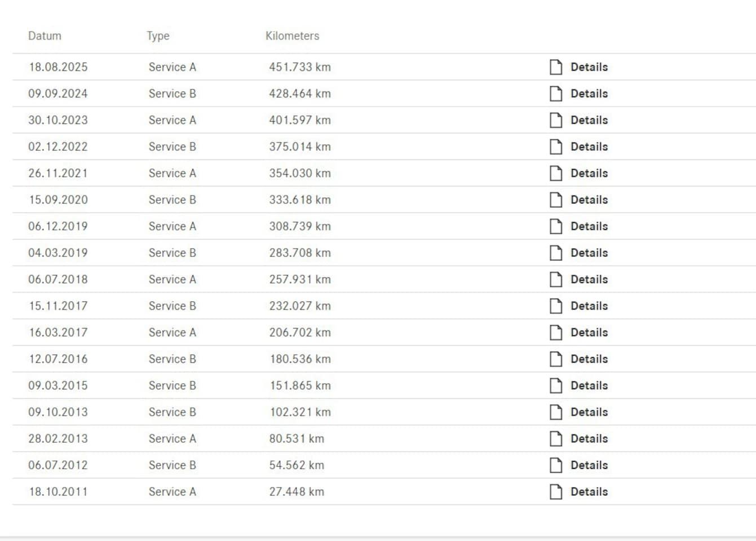Screen dimensions: 756x541
Task: Click document icon on 27.448 km row
Action: click(556, 491)
